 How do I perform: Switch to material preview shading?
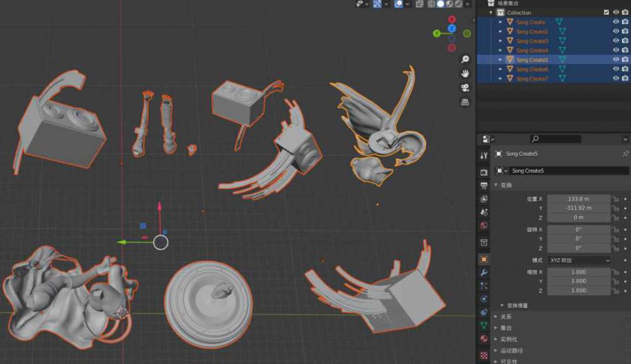coord(449,4)
